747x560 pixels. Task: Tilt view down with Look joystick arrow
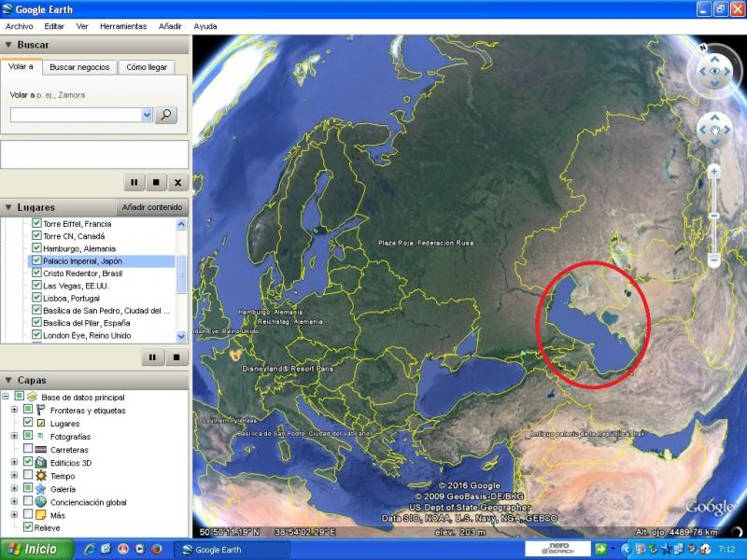tap(714, 84)
